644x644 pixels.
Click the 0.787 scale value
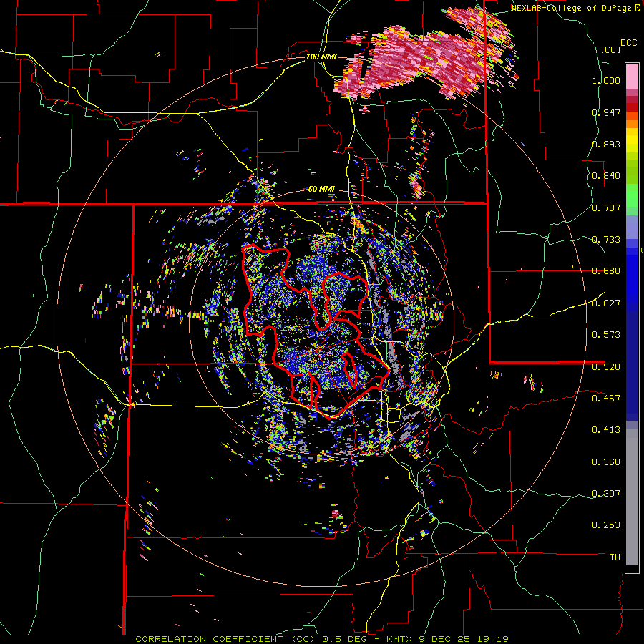606,208
